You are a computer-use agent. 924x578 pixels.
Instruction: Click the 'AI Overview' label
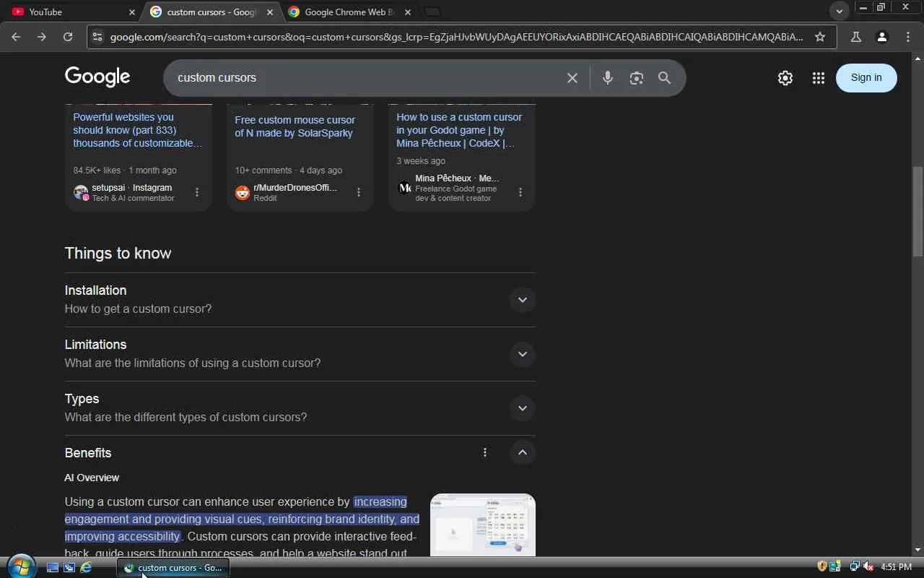(x=92, y=478)
